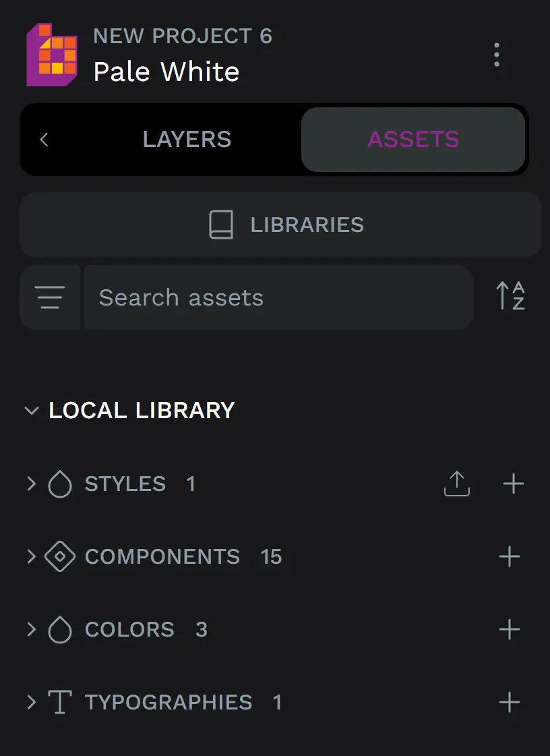Image resolution: width=550 pixels, height=756 pixels.
Task: Open the three-dot project options menu
Action: [497, 55]
